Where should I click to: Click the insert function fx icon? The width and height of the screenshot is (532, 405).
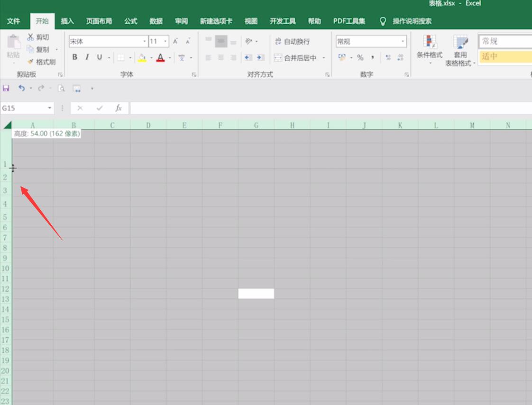[x=119, y=108]
